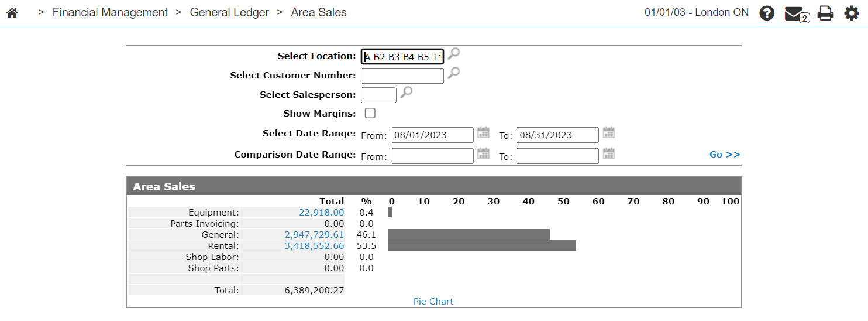Click the Equipment sales percentage bar
The width and height of the screenshot is (868, 321).
click(x=390, y=212)
